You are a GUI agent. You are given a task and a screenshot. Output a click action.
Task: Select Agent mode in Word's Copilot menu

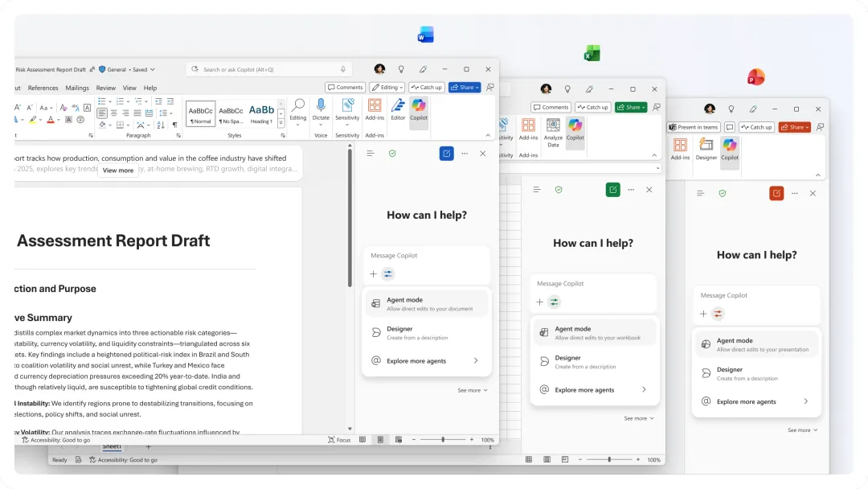click(426, 303)
